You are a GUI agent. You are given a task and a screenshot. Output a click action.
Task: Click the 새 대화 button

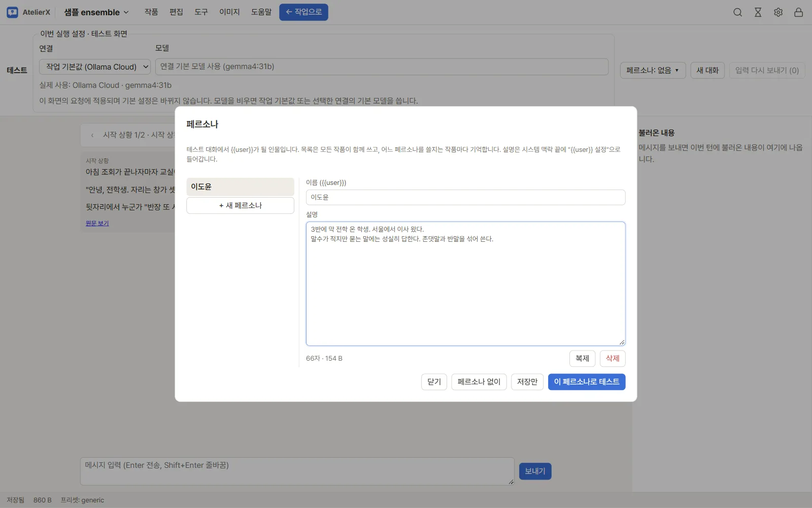pyautogui.click(x=707, y=70)
